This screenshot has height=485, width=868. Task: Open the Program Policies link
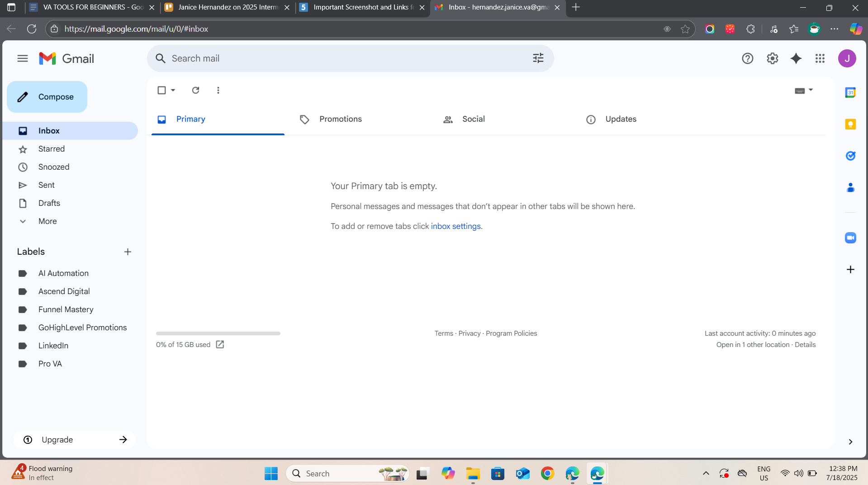(x=511, y=333)
